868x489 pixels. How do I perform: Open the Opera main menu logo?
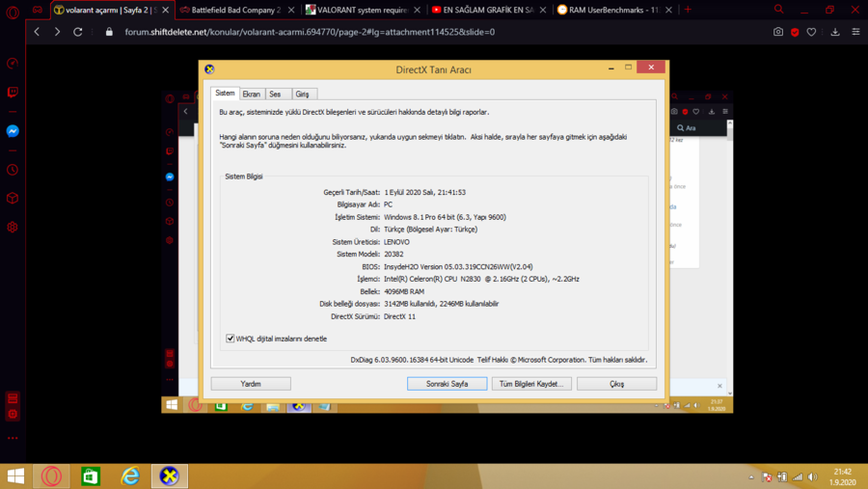point(13,12)
